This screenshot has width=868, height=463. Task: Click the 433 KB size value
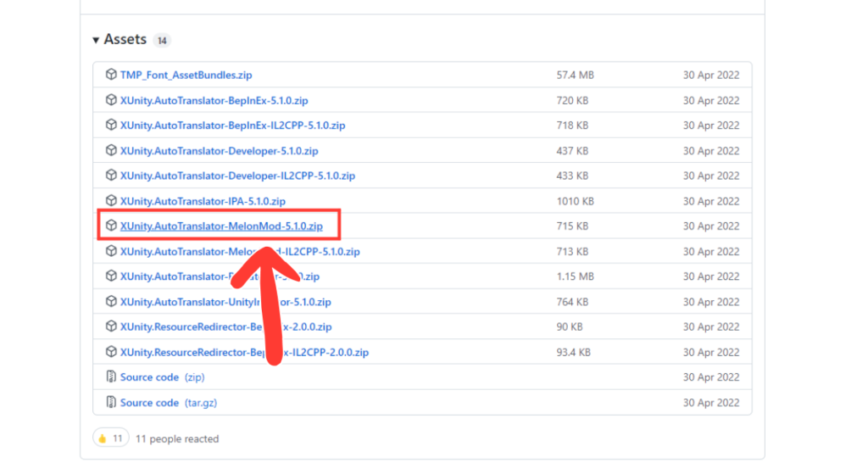click(572, 176)
